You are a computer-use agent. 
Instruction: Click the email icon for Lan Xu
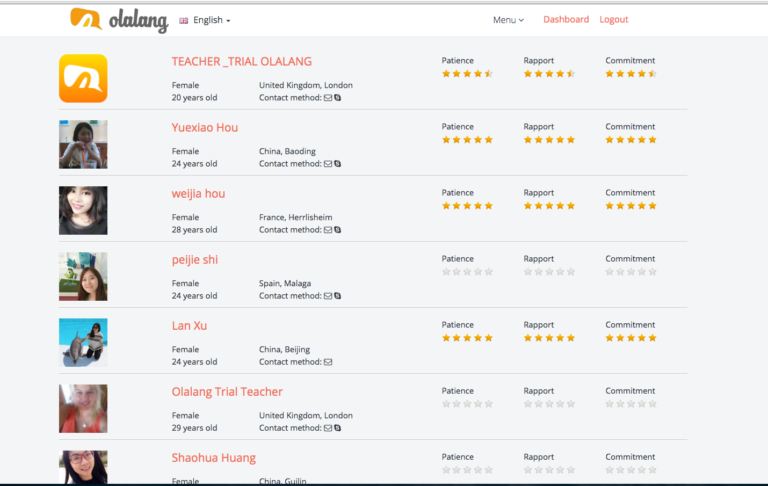(328, 362)
